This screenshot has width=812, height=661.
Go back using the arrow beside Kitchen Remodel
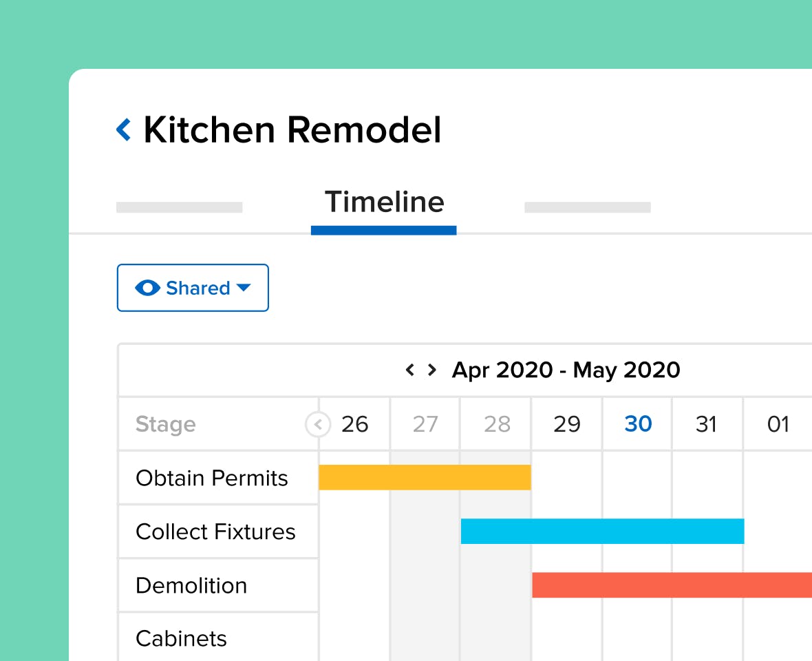point(124,129)
